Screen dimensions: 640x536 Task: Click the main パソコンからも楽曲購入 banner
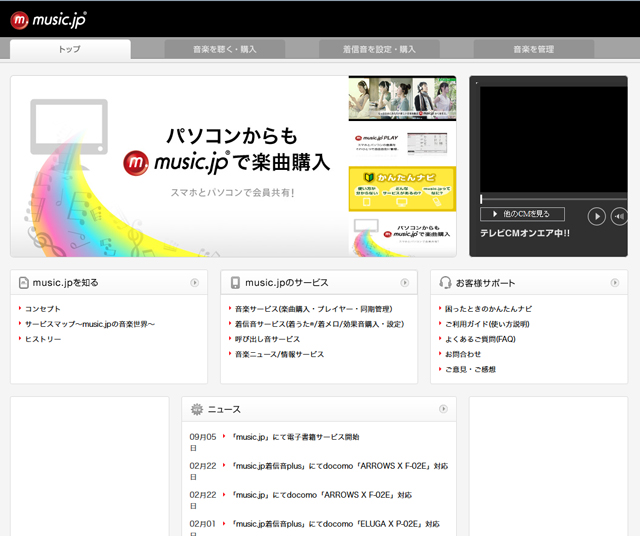pos(180,166)
